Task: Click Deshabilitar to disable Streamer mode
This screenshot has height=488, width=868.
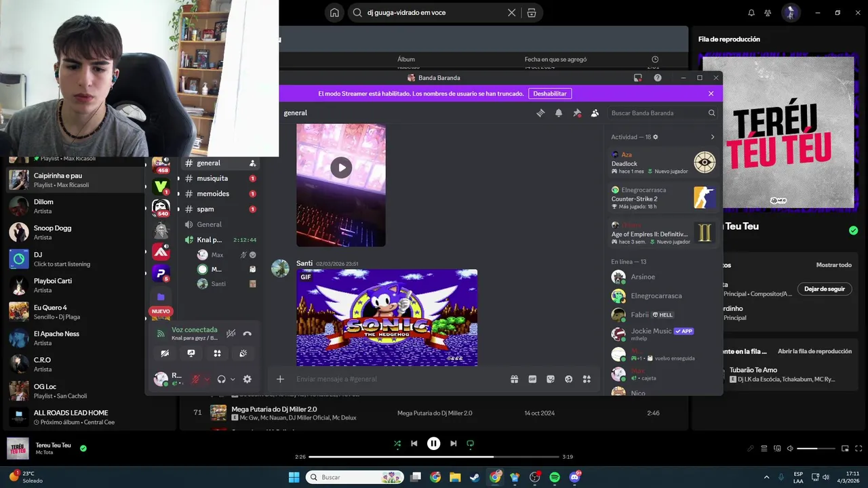Action: (549, 94)
